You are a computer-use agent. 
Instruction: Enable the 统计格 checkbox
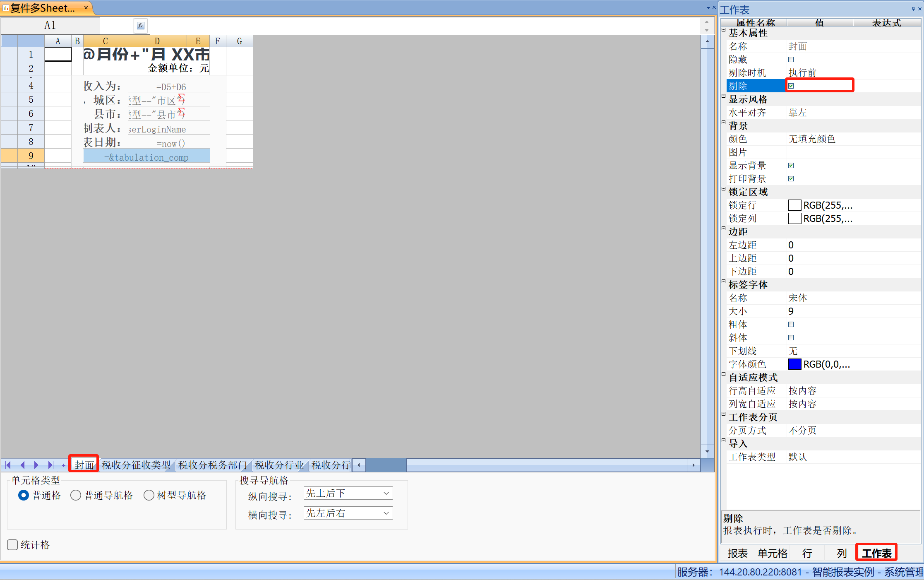point(13,544)
